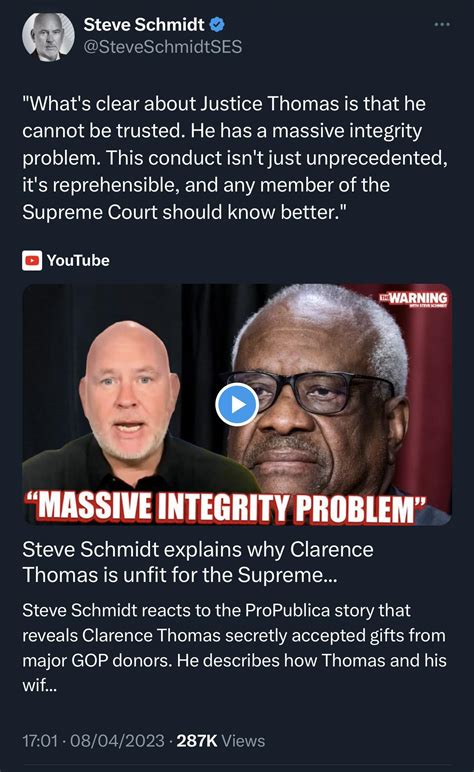Click the MASSIVE INTEGRITY PROBLEM caption
The image size is (474, 772).
pyautogui.click(x=224, y=507)
